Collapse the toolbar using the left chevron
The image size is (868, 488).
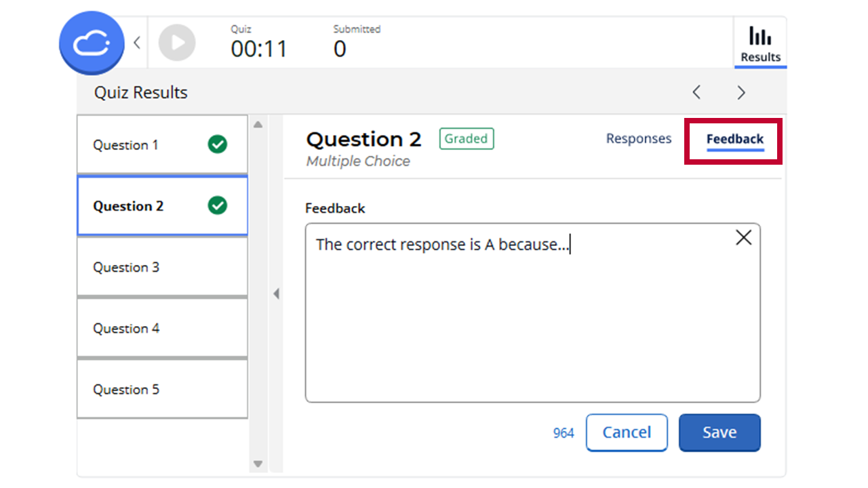[136, 43]
